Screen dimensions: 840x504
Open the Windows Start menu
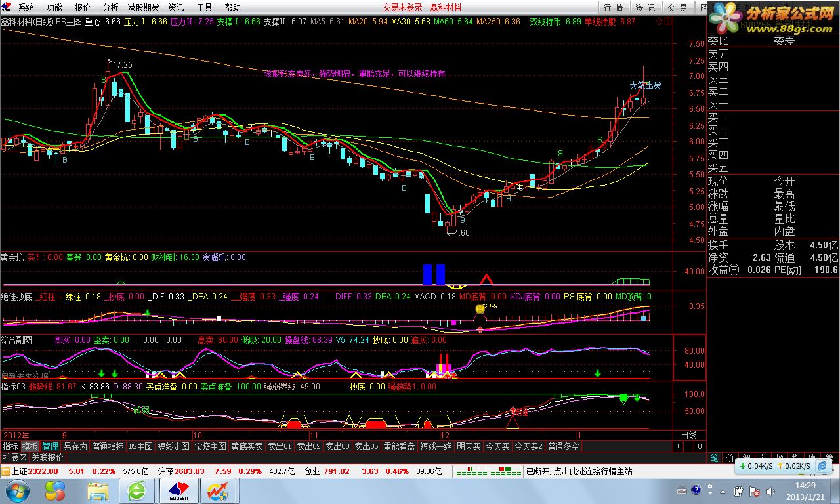16,490
